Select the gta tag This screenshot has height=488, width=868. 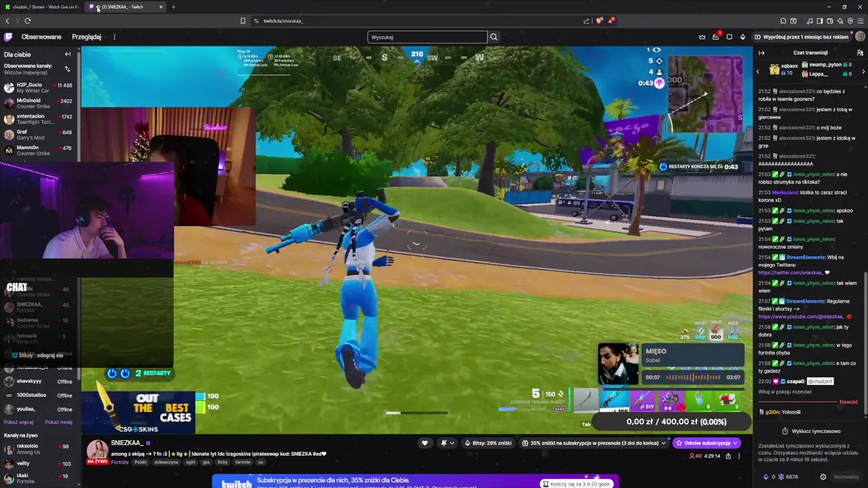206,462
